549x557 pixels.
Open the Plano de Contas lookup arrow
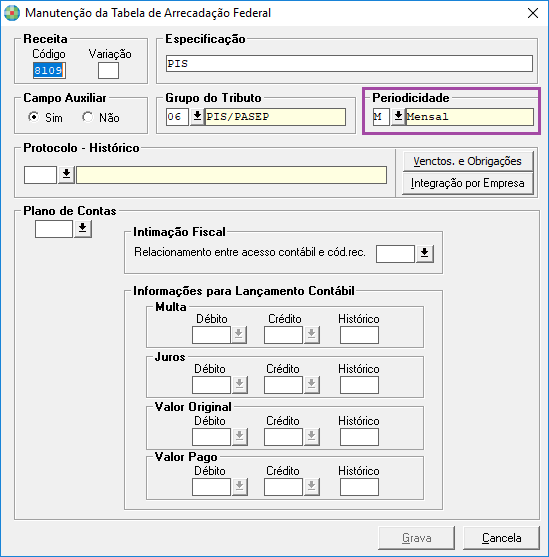pos(83,229)
